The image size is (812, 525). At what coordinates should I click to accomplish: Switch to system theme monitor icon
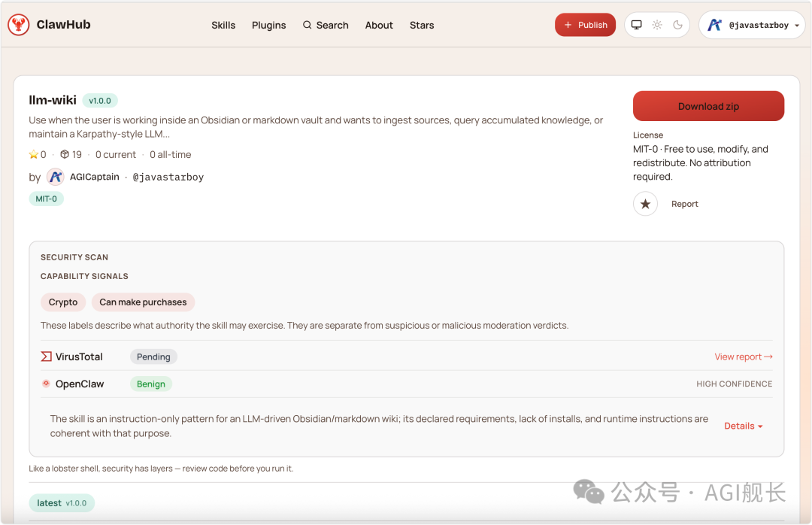[637, 25]
